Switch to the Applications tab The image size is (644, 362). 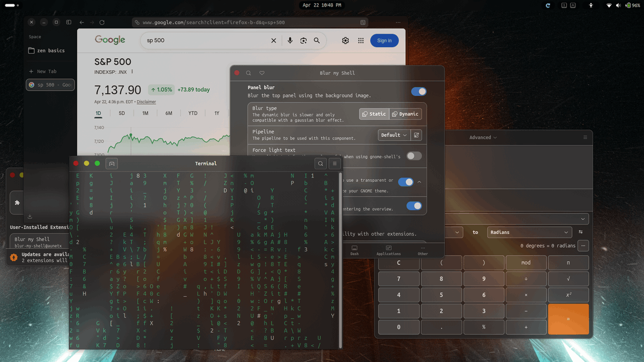pyautogui.click(x=389, y=250)
